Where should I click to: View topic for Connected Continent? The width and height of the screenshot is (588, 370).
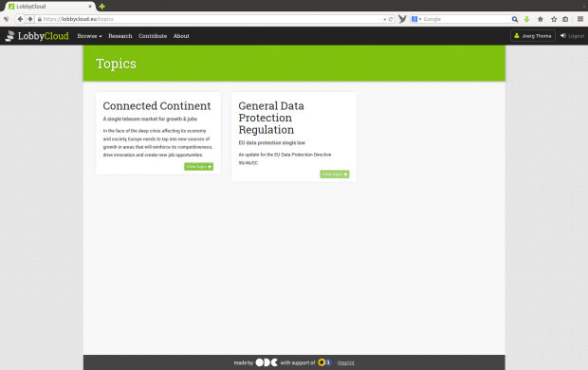click(x=199, y=167)
